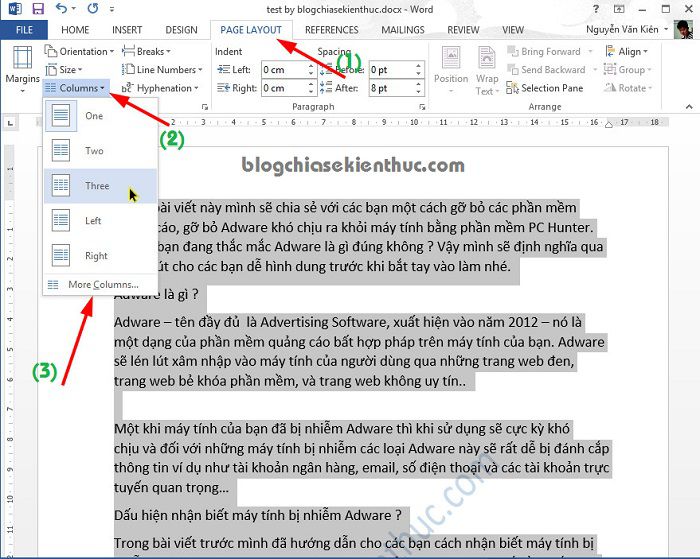Increase Spacing Before with up stepper
The image size is (700, 559).
(418, 66)
